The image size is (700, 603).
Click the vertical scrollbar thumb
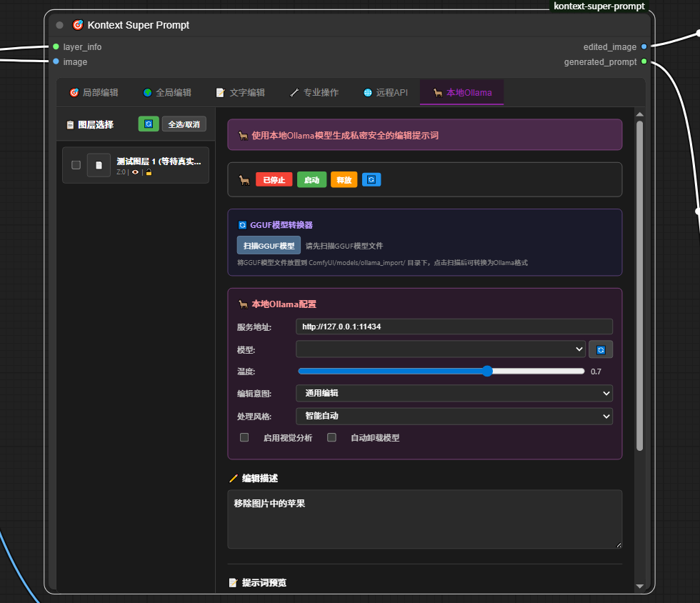(639, 285)
